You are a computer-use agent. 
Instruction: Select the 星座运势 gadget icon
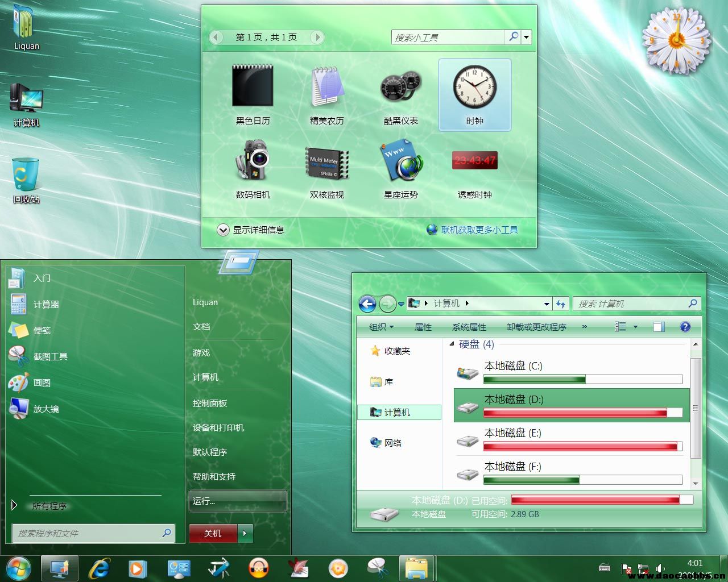tap(401, 161)
